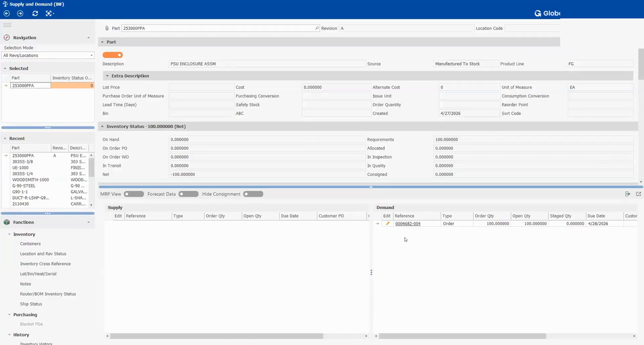
Task: Go back with the left arrow icon
Action: 7,14
